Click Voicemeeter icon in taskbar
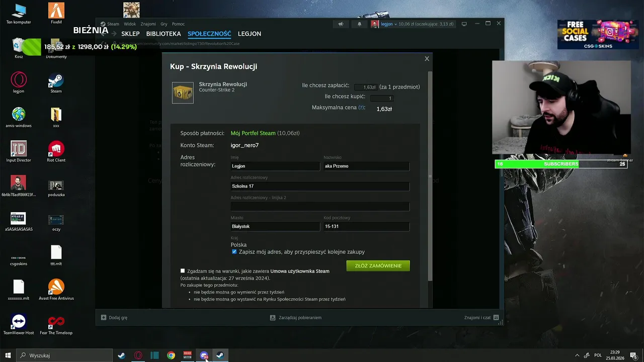 pos(187,355)
